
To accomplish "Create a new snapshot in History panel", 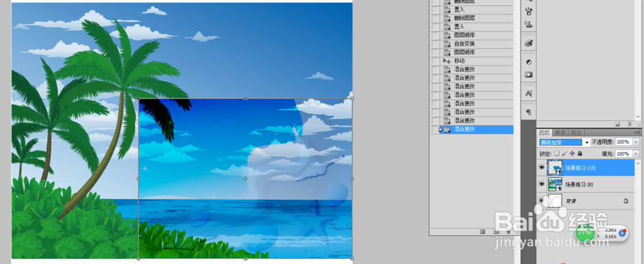I will coord(496,232).
